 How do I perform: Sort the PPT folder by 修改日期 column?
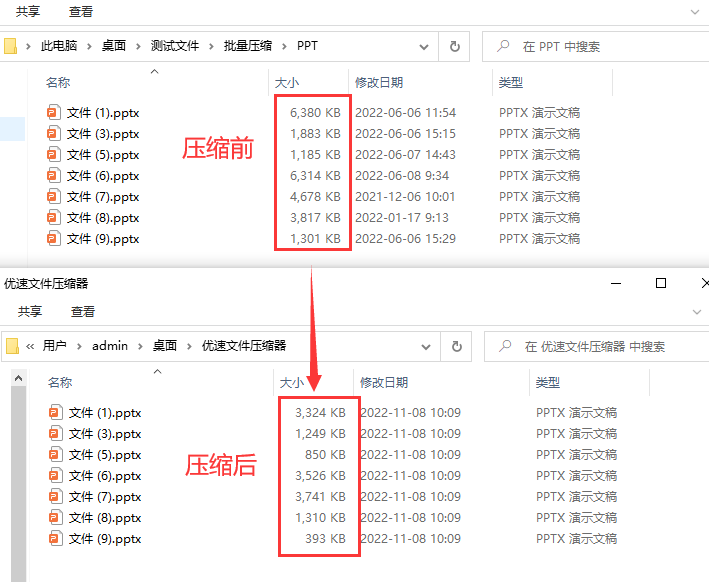point(378,82)
